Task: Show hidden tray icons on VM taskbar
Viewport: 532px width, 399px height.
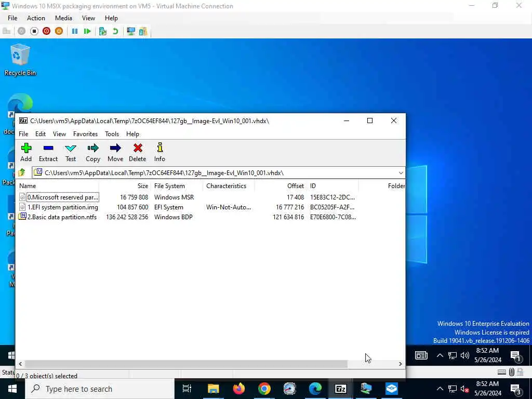Action: pyautogui.click(x=440, y=355)
